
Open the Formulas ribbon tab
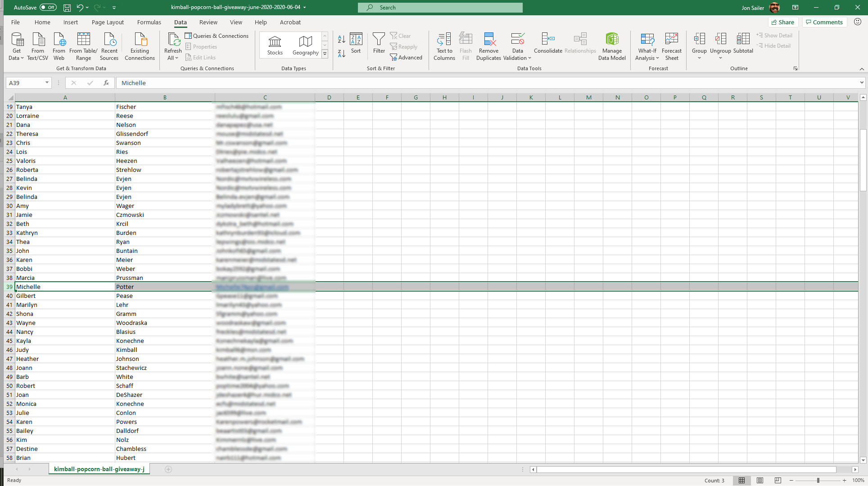[149, 22]
